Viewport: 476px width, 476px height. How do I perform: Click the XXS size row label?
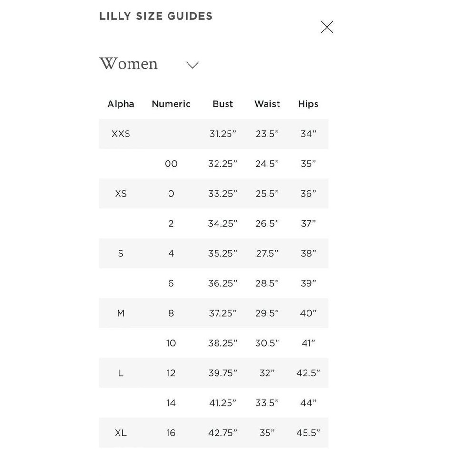pyautogui.click(x=120, y=134)
